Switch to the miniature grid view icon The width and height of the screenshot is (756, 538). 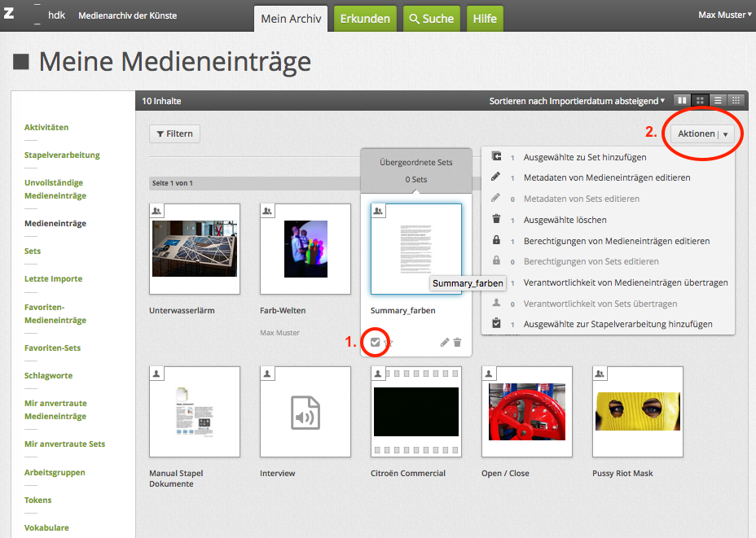[x=736, y=101]
